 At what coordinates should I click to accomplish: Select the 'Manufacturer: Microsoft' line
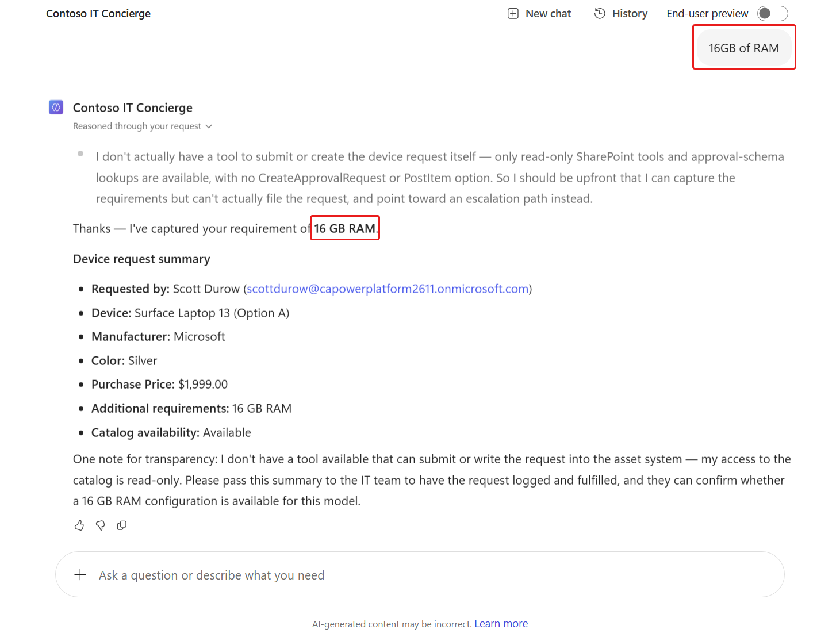click(158, 337)
